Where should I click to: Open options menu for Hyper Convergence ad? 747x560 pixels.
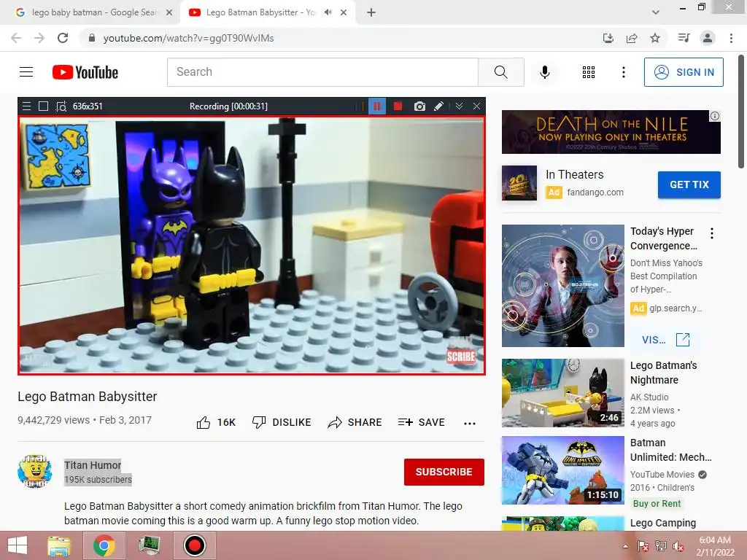tap(712, 233)
